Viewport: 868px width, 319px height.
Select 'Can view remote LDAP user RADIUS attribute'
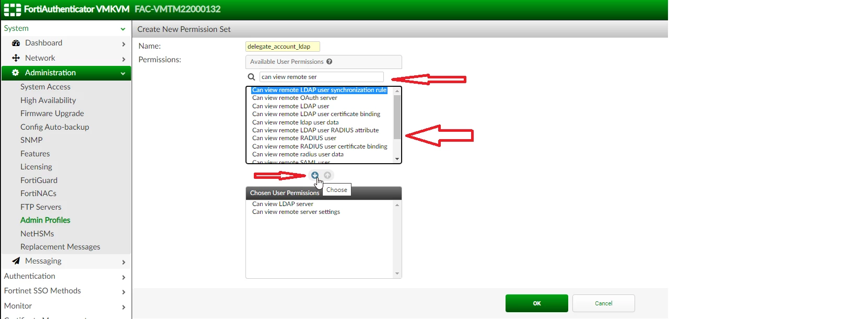point(315,130)
